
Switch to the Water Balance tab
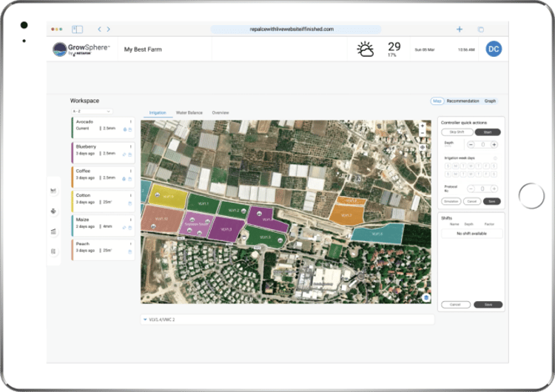[189, 112]
